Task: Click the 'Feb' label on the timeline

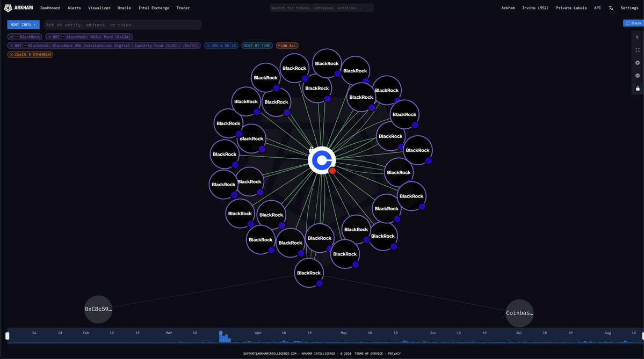Action: 86,333
